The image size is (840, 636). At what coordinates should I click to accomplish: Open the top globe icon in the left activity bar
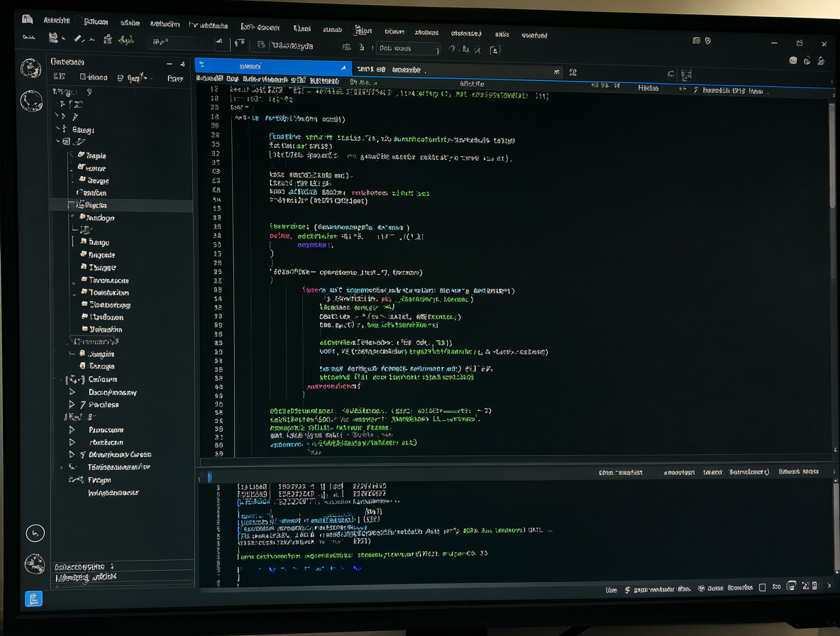tap(31, 68)
